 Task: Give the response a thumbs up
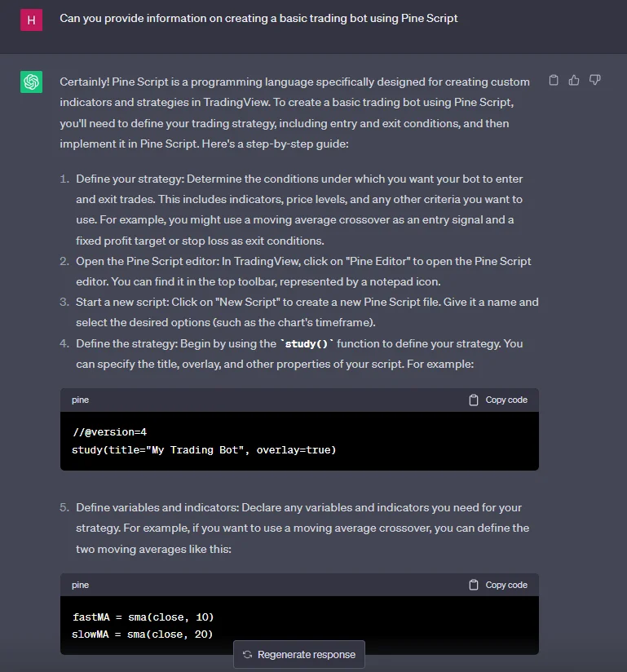pos(574,80)
